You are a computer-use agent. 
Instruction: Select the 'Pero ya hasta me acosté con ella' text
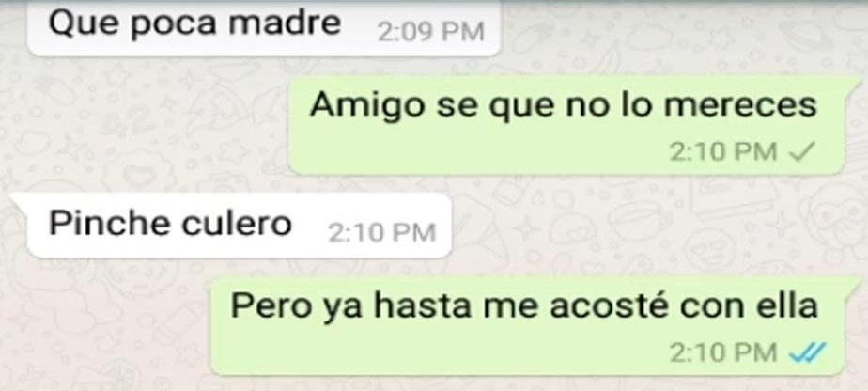pyautogui.click(x=523, y=305)
